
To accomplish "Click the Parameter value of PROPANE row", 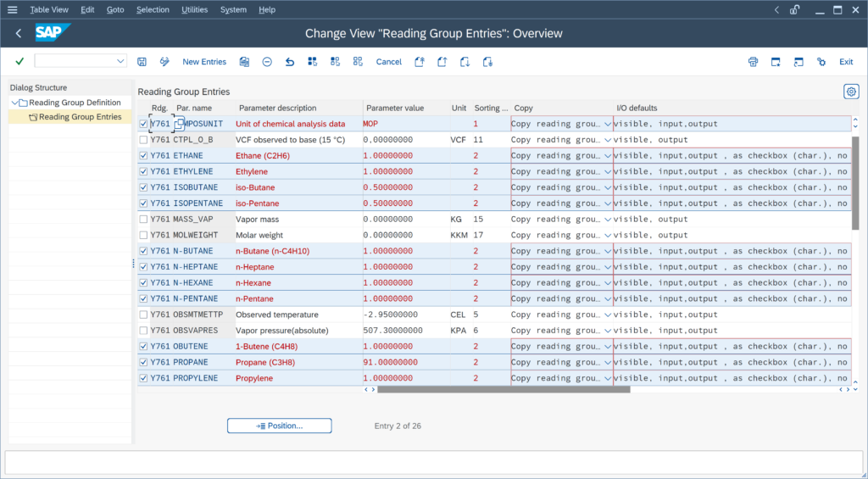I will click(x=405, y=362).
